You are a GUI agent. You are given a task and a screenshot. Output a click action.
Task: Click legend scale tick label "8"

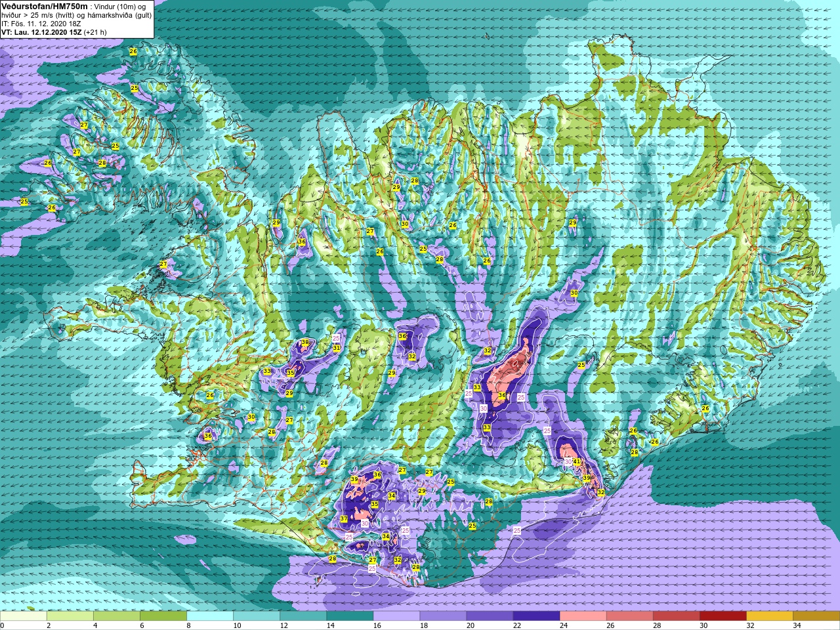(188, 625)
